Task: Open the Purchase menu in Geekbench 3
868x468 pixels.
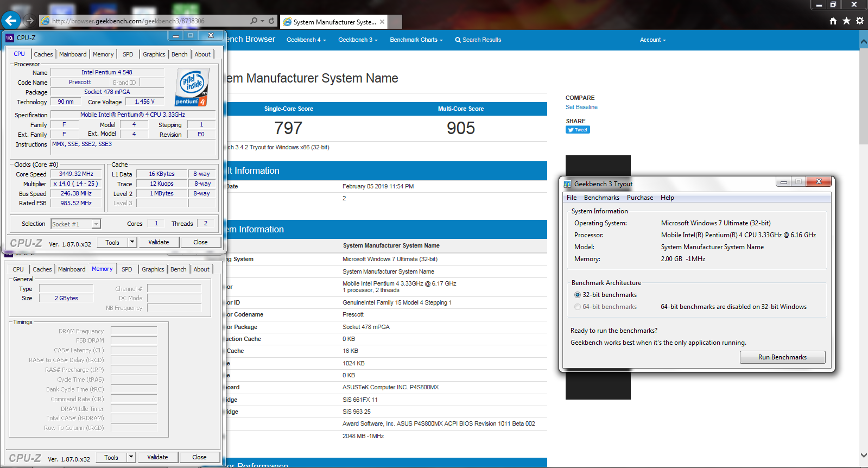Action: [640, 198]
